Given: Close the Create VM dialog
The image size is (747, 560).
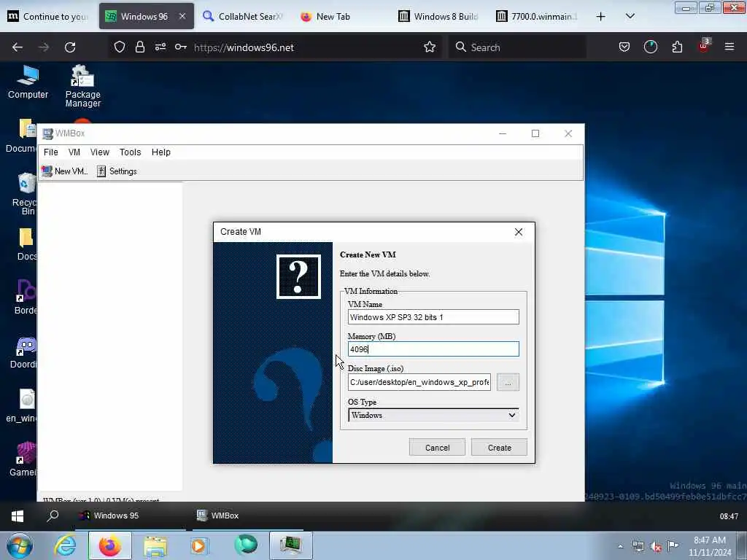Looking at the screenshot, I should tap(519, 232).
